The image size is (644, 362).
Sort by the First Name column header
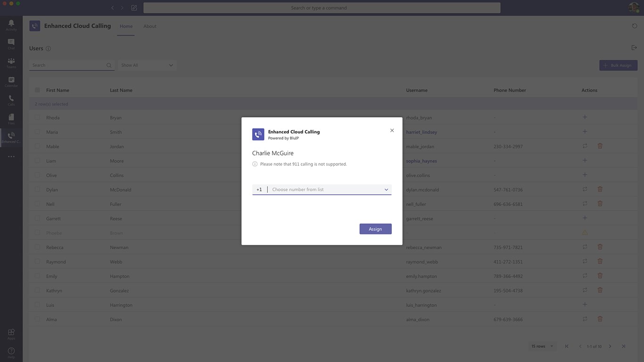click(x=58, y=90)
